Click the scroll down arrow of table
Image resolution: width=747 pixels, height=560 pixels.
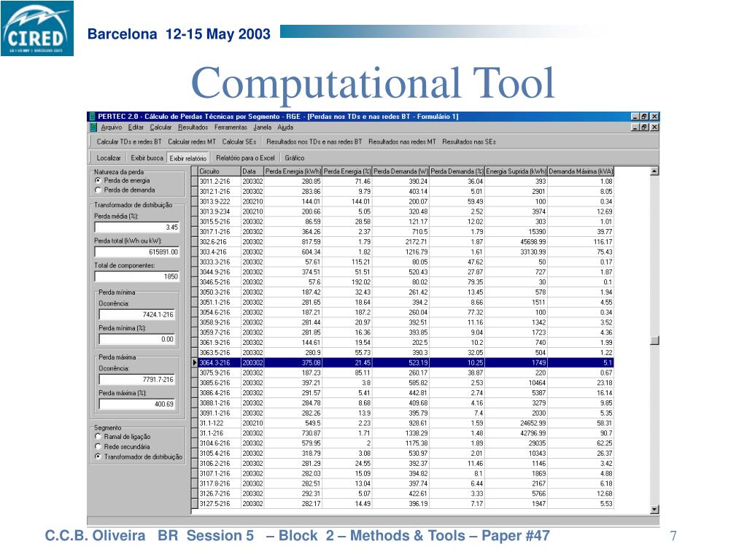[x=654, y=510]
